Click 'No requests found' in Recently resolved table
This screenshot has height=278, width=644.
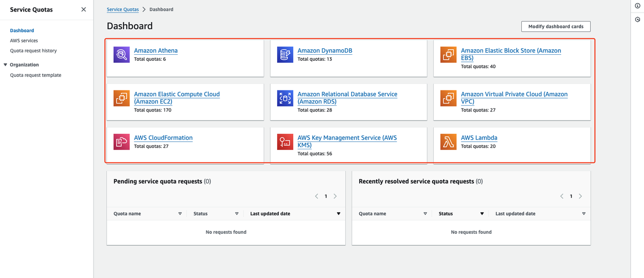pyautogui.click(x=471, y=232)
